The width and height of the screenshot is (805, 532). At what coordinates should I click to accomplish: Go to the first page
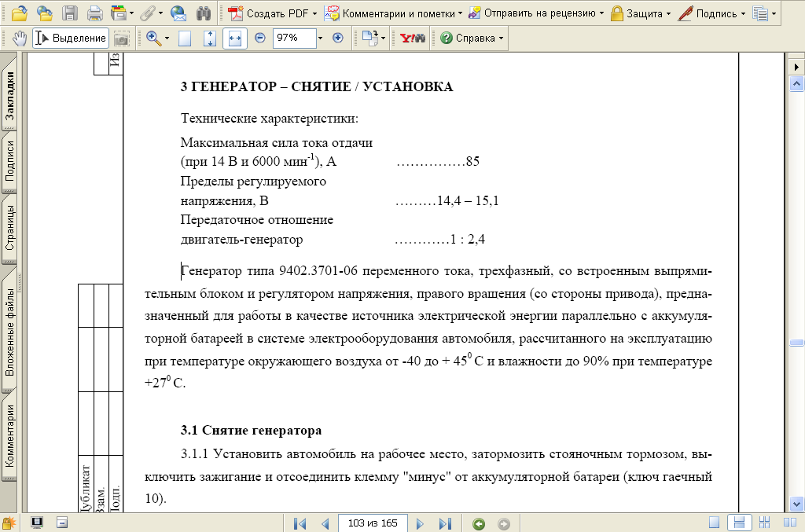(300, 523)
